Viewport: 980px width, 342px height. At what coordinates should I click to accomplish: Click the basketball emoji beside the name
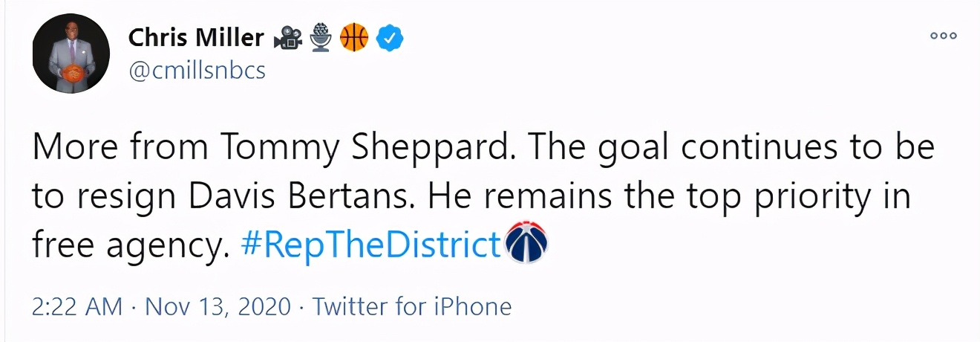tap(353, 37)
